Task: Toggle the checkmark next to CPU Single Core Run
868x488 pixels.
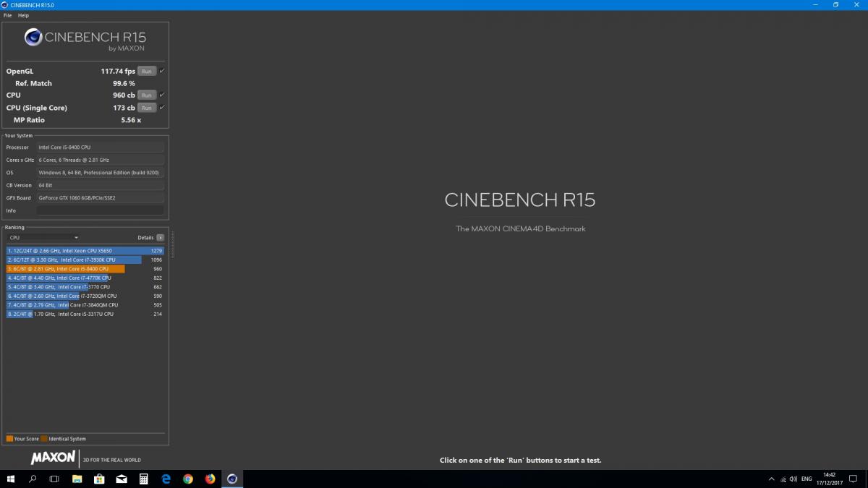Action: [162, 107]
